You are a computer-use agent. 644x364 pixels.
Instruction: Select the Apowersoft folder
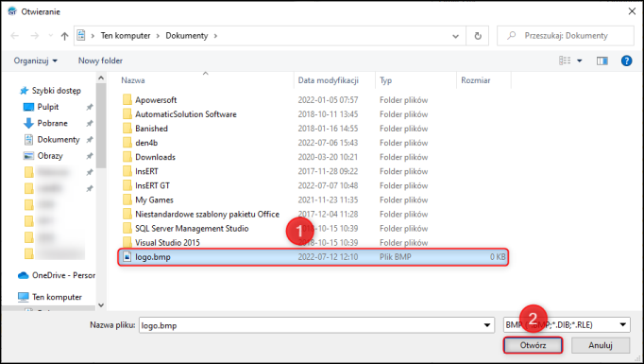click(156, 100)
